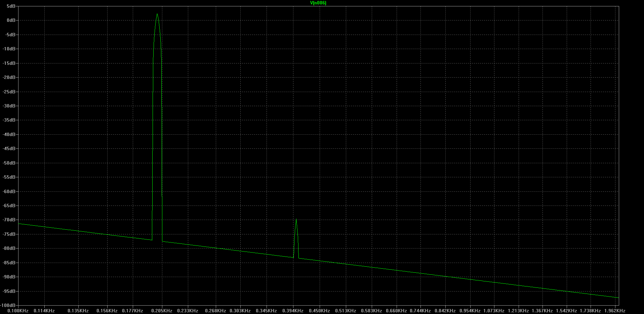Click the 0dB vertical axis label
Image resolution: width=644 pixels, height=314 pixels.
11,20
